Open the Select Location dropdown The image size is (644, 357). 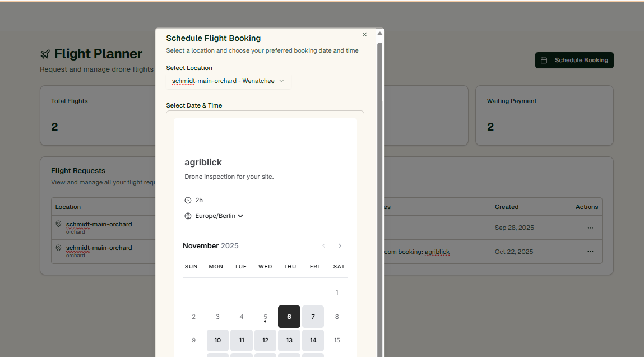228,81
